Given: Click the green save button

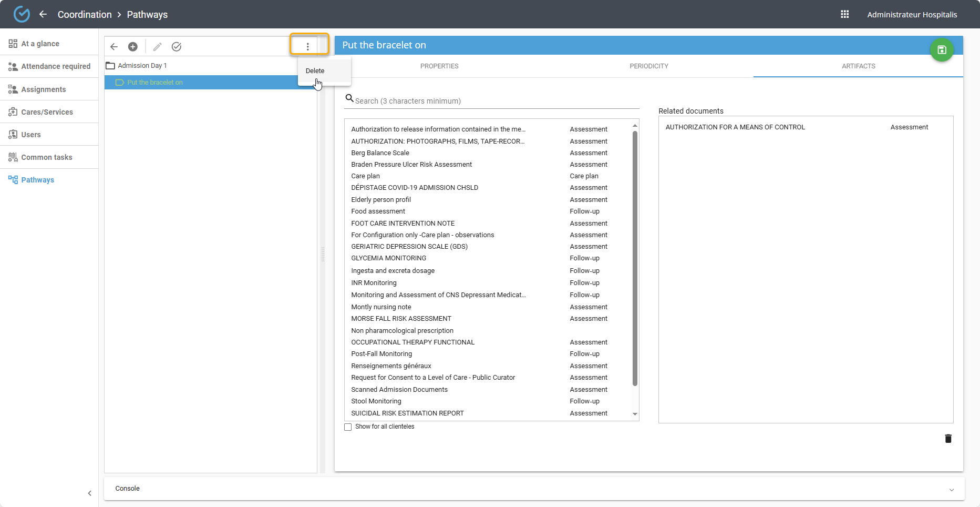Looking at the screenshot, I should (941, 50).
